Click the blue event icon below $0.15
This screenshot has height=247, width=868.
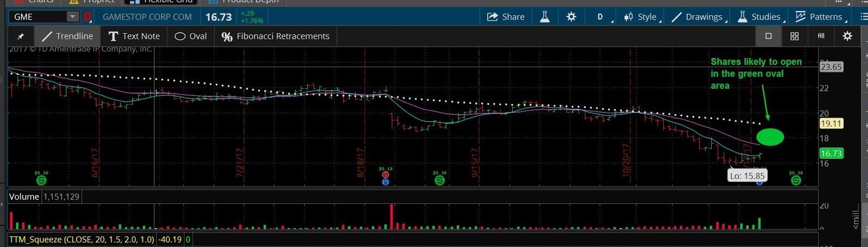coord(386,182)
